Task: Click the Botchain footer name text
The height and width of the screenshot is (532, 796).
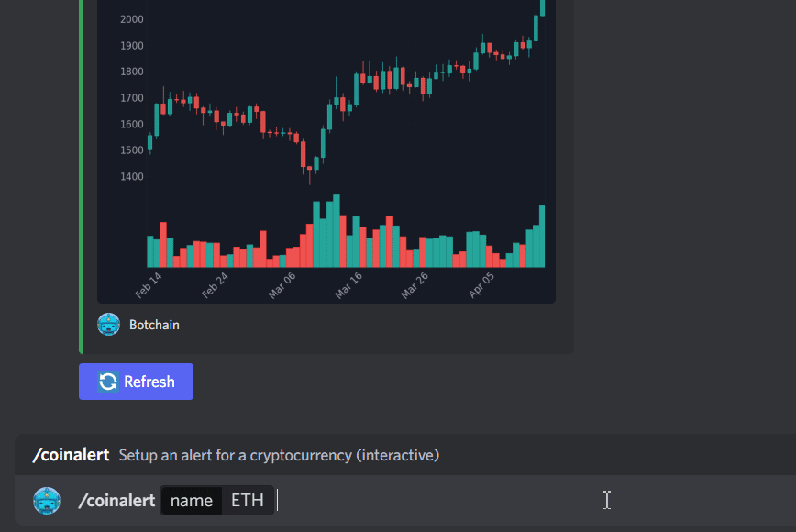Action: coord(154,325)
